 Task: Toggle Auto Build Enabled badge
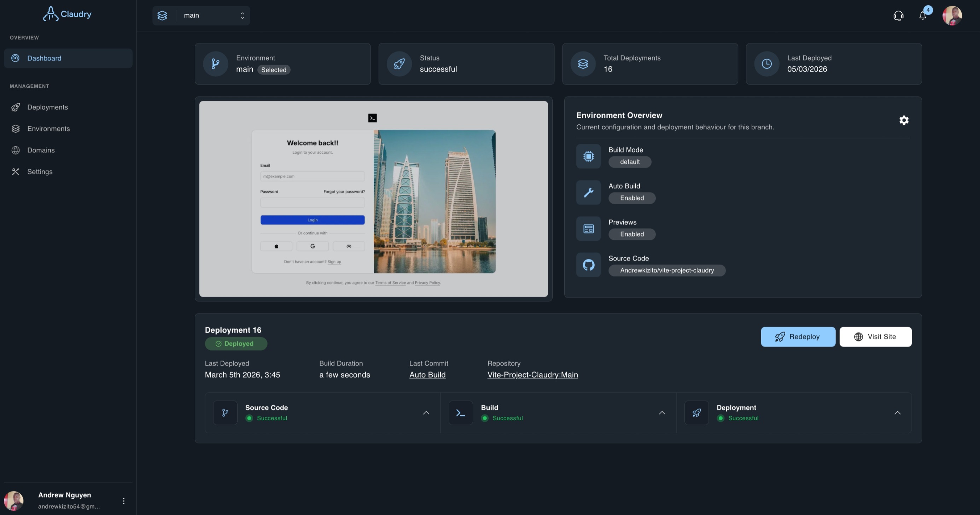pyautogui.click(x=631, y=198)
